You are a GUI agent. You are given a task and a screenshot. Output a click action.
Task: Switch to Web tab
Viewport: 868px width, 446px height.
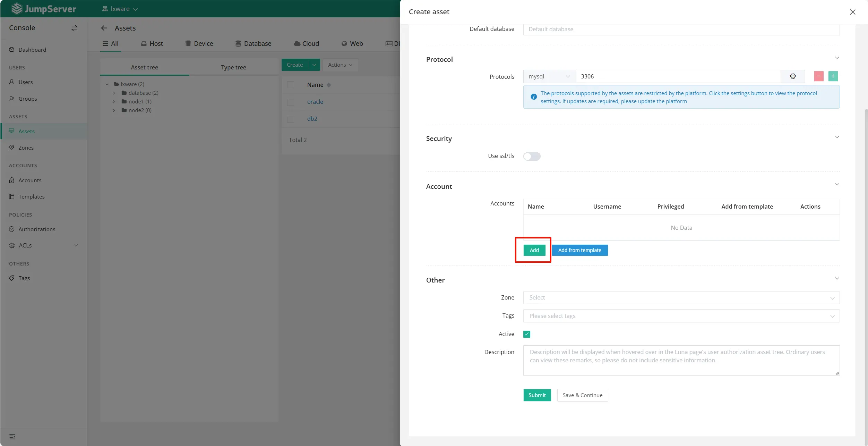(352, 44)
